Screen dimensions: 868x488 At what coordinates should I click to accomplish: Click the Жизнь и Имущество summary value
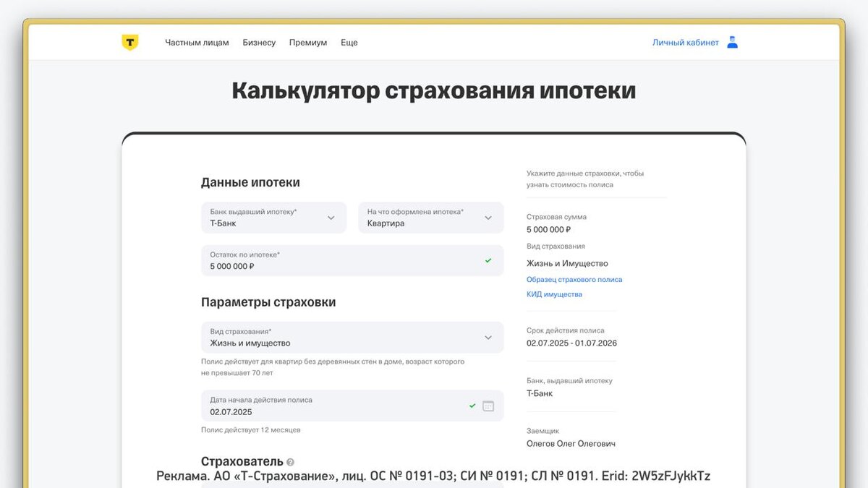(x=567, y=264)
